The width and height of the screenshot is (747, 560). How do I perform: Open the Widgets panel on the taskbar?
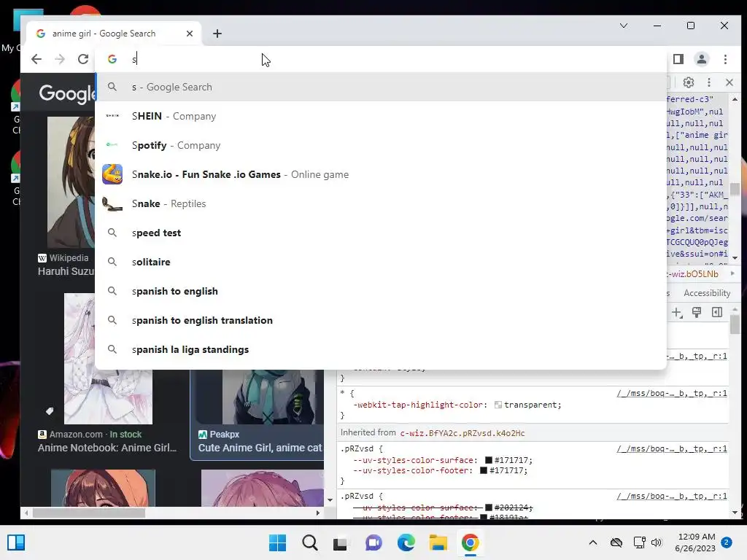pos(16,542)
